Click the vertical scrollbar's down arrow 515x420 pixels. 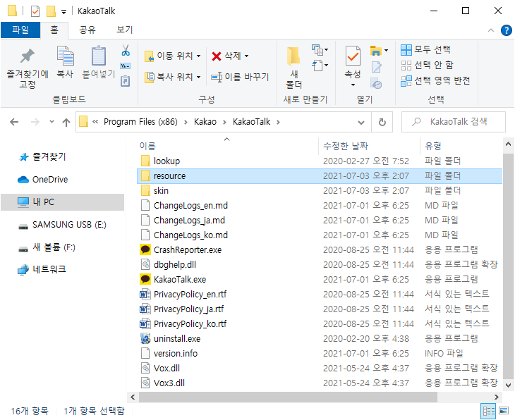(508, 385)
